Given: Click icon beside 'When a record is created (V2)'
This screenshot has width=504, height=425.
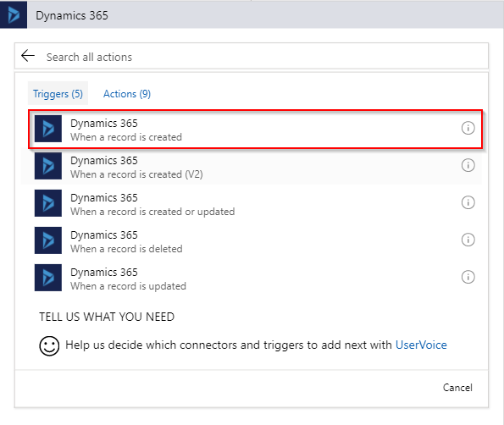Looking at the screenshot, I should point(48,166).
